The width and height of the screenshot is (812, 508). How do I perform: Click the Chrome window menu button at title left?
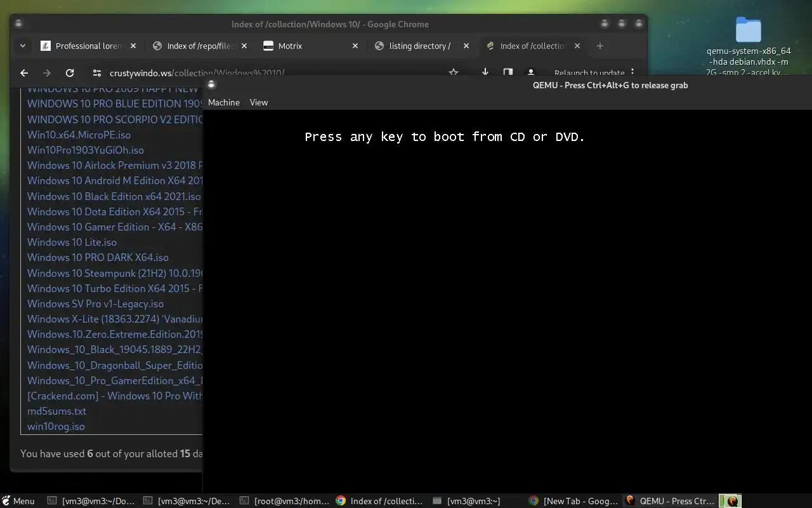(x=18, y=24)
